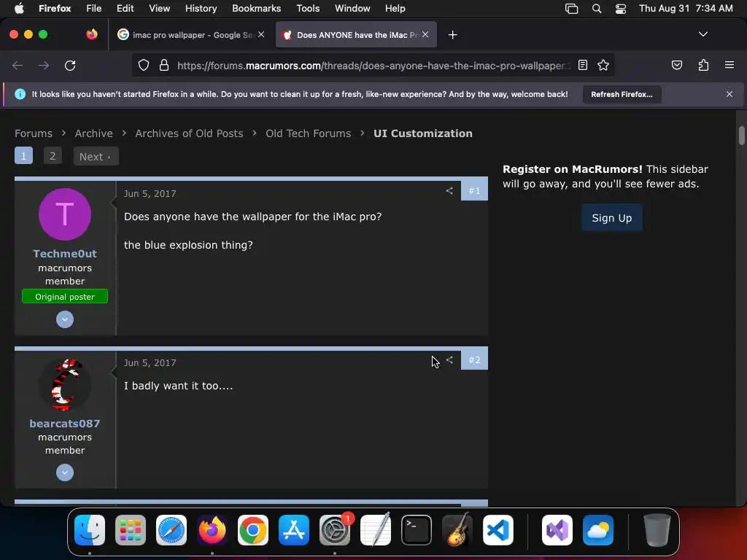
Task: Open the Apple menu
Action: 19,8
